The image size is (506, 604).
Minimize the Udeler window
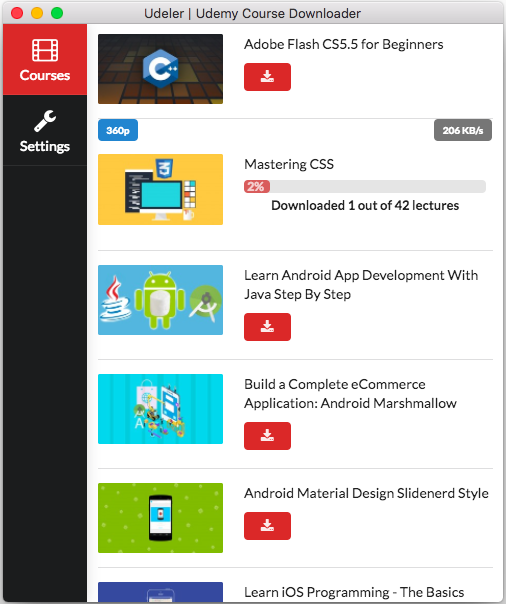click(37, 13)
